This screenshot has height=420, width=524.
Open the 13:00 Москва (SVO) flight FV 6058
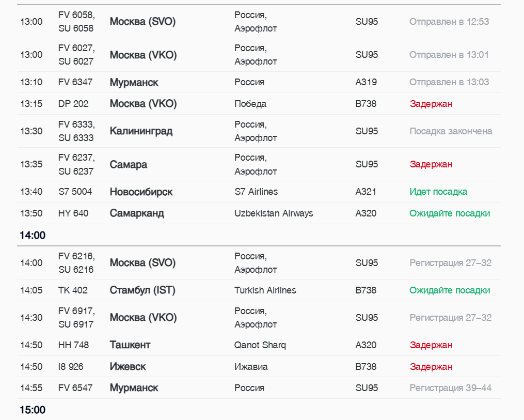tap(142, 22)
